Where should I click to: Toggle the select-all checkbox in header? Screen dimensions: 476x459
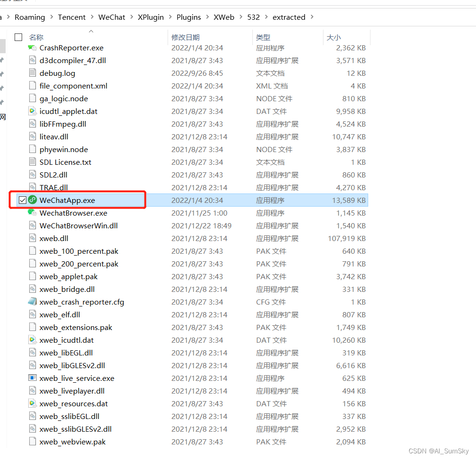[18, 37]
